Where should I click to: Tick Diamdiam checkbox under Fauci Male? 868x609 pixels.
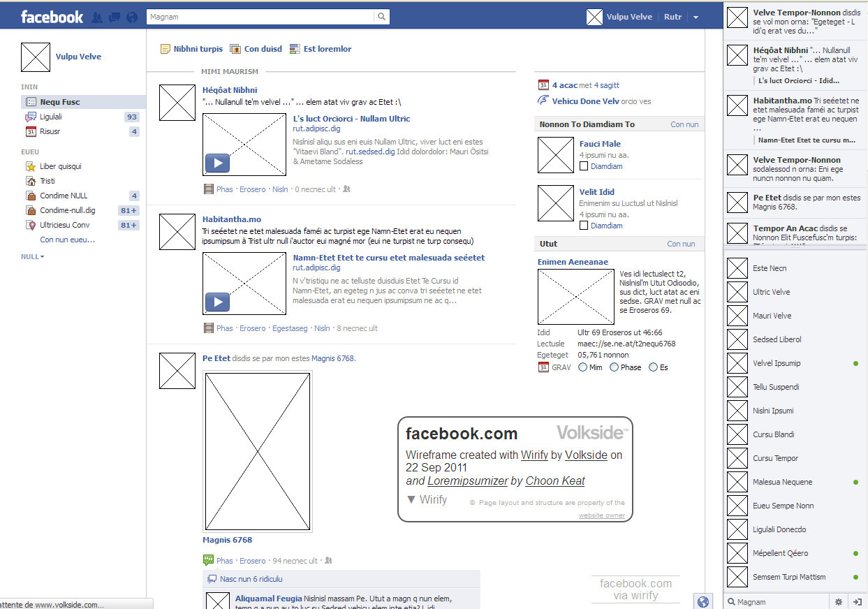[x=584, y=166]
